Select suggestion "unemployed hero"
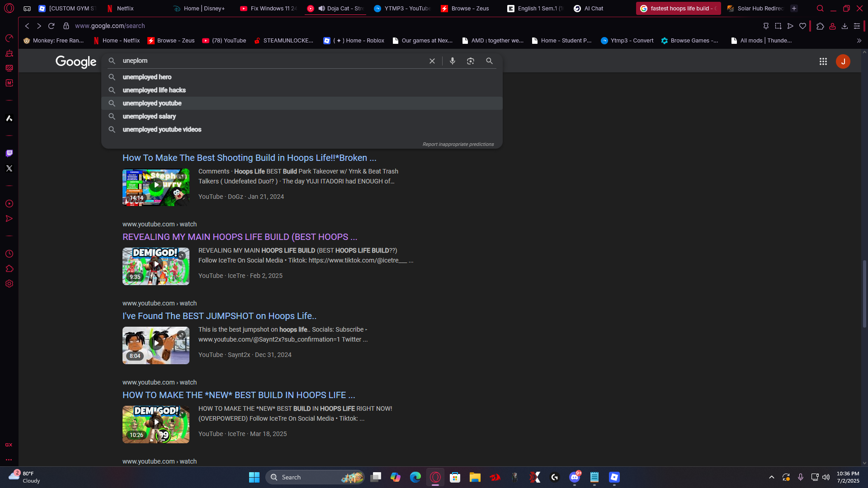The height and width of the screenshot is (488, 868). pyautogui.click(x=302, y=77)
